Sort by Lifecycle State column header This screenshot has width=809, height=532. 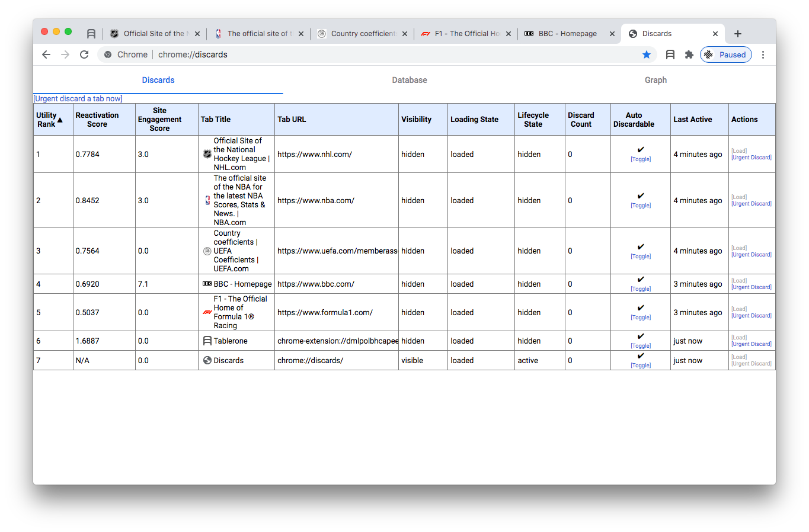(x=539, y=120)
